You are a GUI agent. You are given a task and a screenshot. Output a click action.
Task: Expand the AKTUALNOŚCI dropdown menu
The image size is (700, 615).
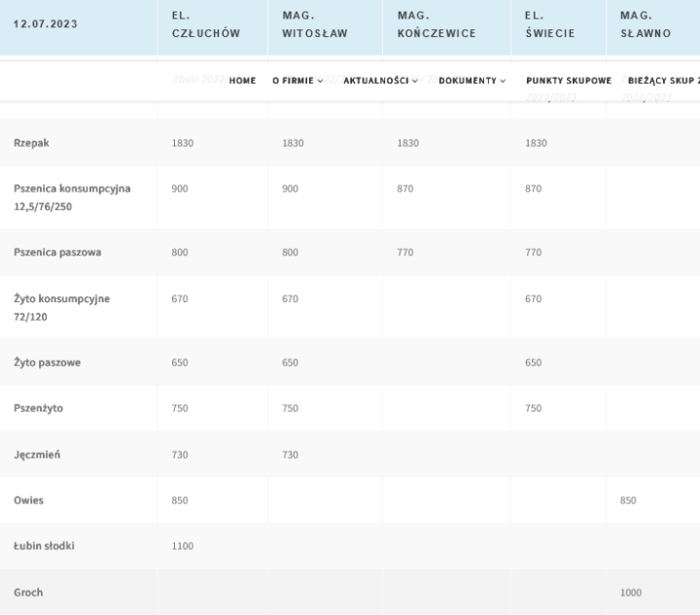(380, 81)
